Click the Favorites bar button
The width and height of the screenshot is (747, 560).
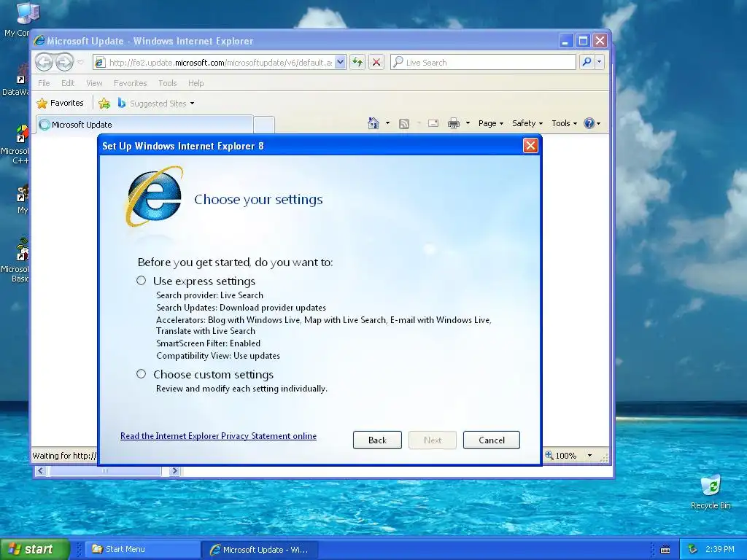(x=61, y=103)
